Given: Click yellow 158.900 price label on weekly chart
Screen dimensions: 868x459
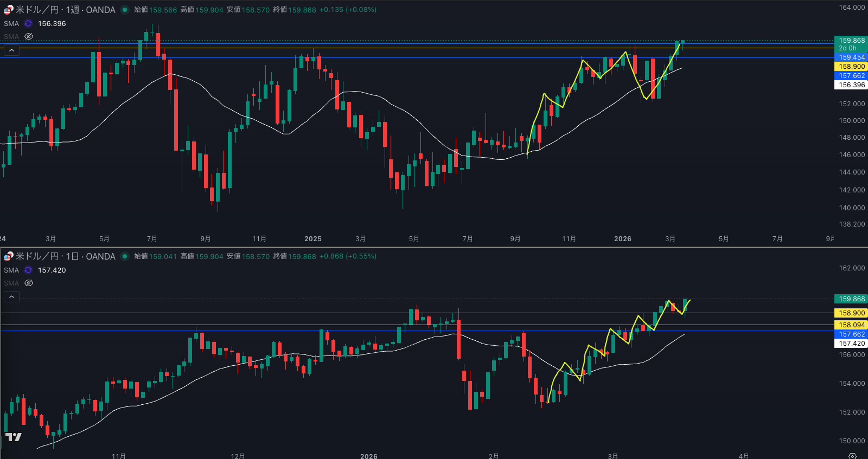Looking at the screenshot, I should coord(851,67).
